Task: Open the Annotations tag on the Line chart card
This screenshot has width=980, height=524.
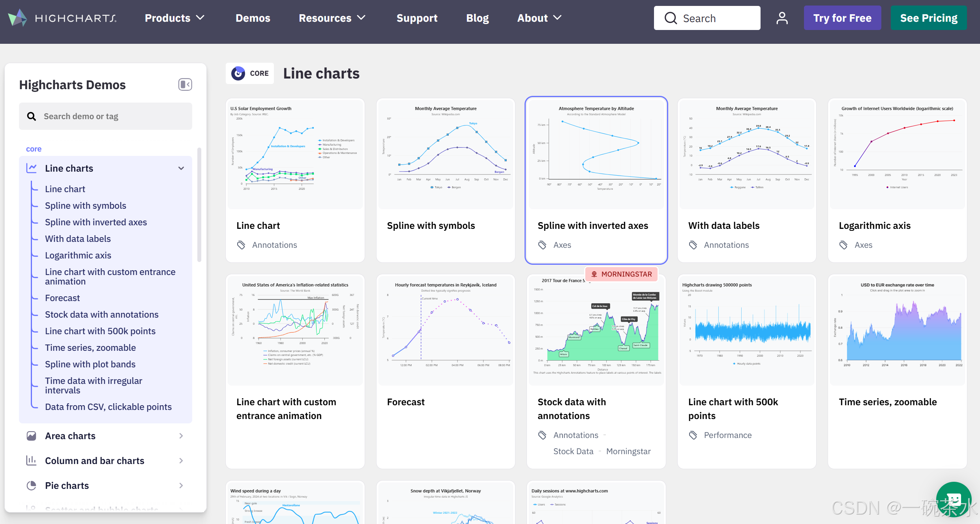Action: 274,245
